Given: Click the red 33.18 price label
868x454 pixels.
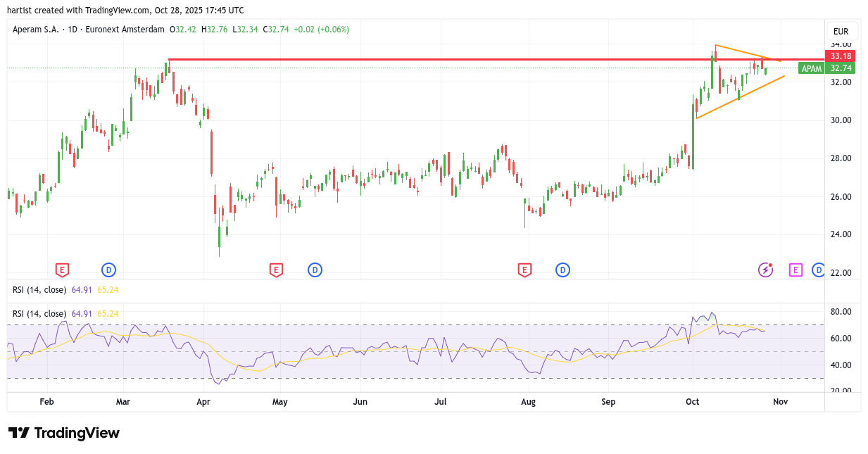Looking at the screenshot, I should [841, 56].
